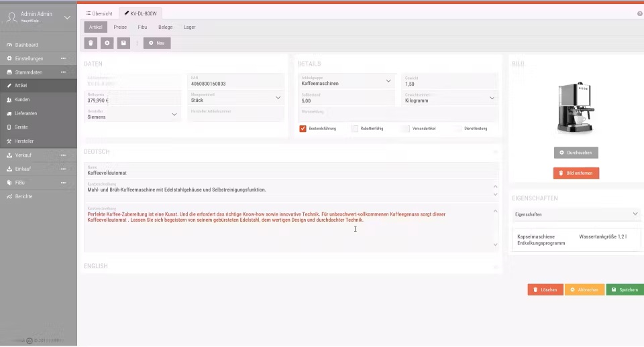Screen dimensions: 644x347
Task: Open the Eigenschaften dropdown
Action: pos(576,214)
